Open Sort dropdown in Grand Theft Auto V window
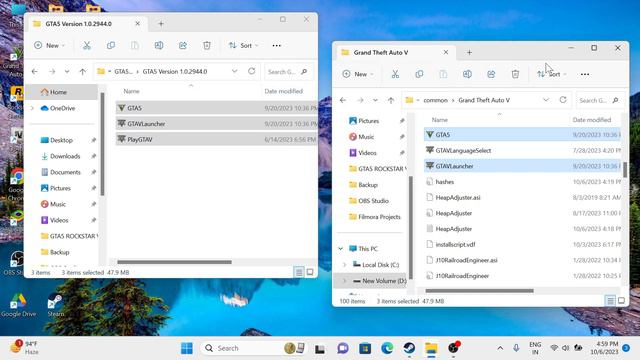Screen dimensions: 640x360 [x=552, y=74]
